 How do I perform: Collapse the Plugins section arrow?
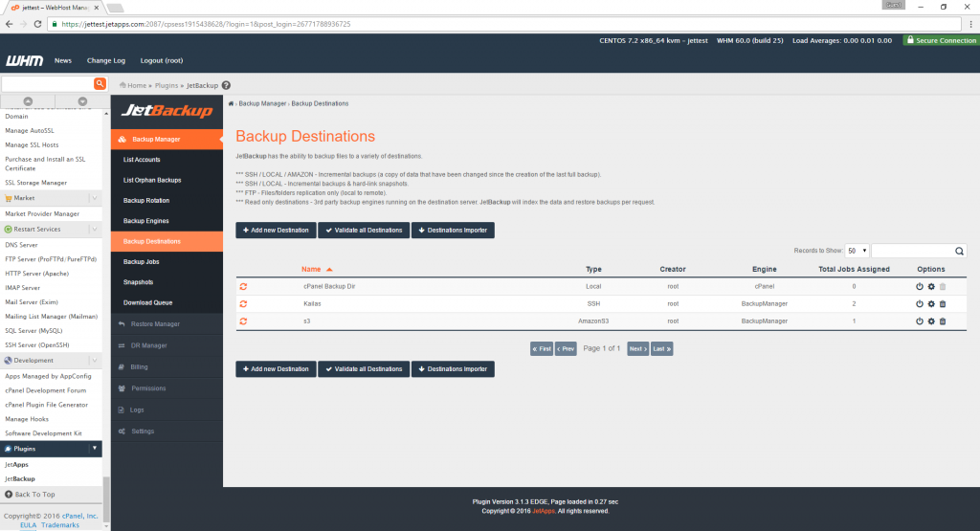click(95, 449)
